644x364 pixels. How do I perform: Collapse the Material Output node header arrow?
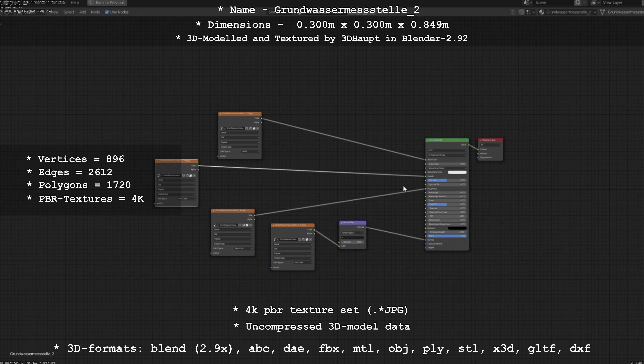480,140
